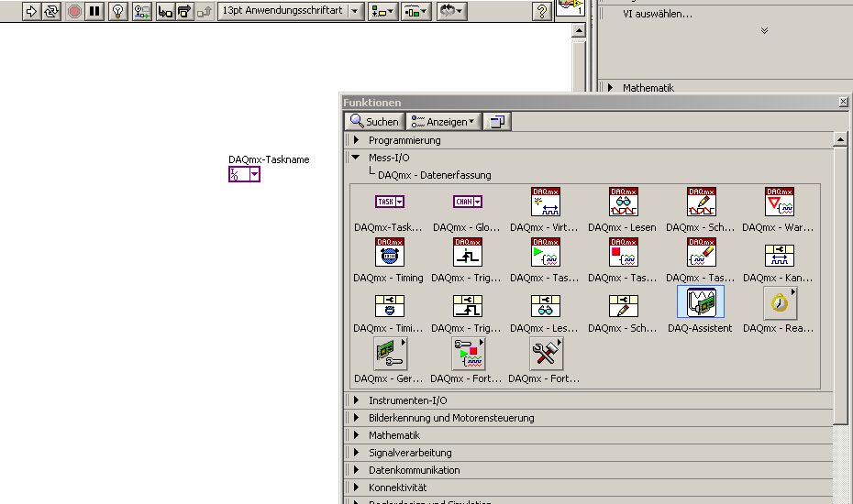Toggle highlight execution lightbulb
This screenshot has width=853, height=504.
(117, 11)
